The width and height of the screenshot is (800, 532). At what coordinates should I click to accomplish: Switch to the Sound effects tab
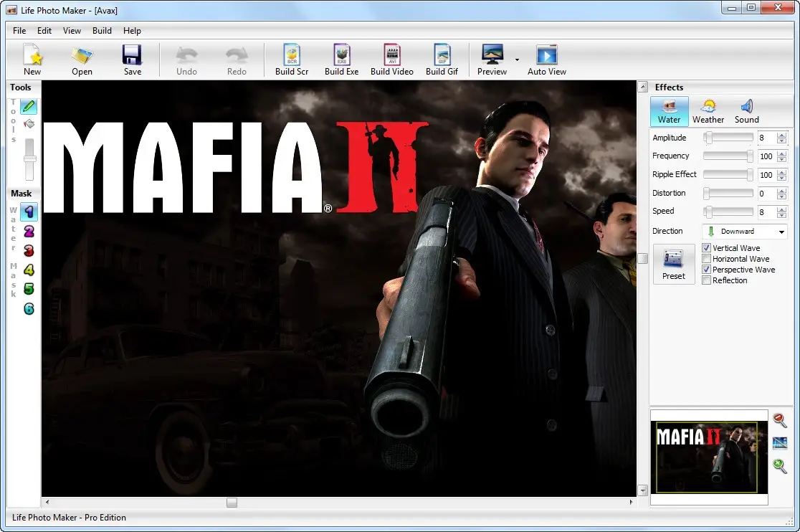pos(746,111)
